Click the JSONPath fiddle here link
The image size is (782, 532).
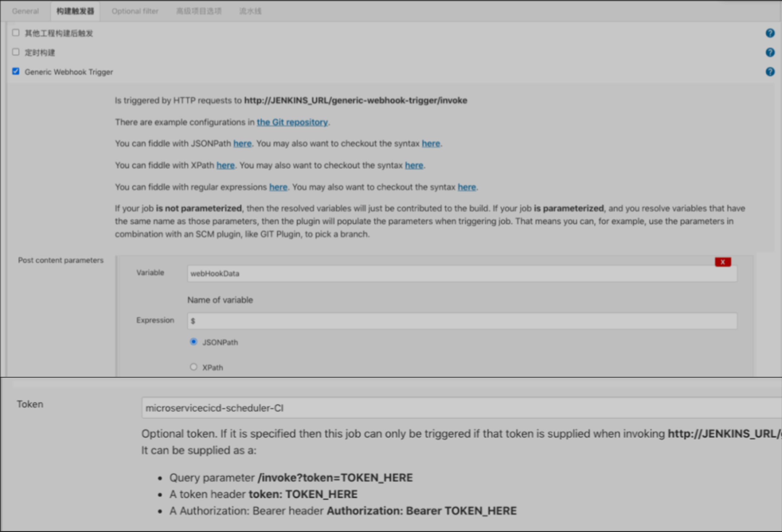(242, 143)
